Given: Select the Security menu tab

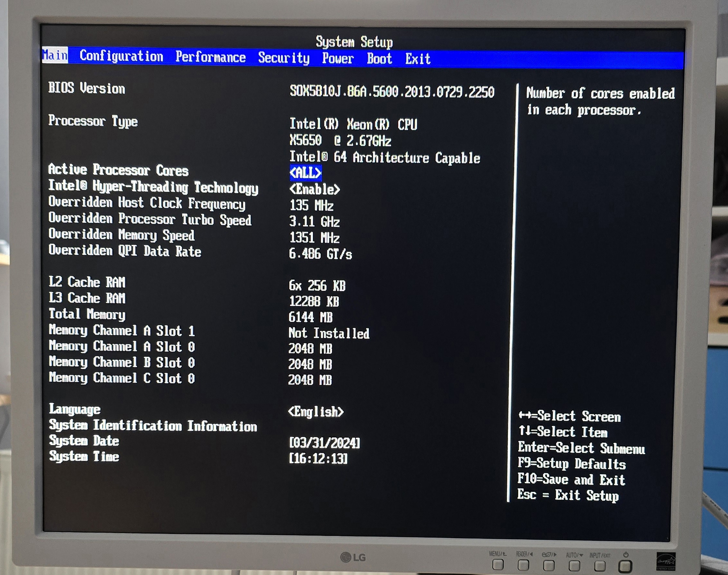Looking at the screenshot, I should click(284, 58).
